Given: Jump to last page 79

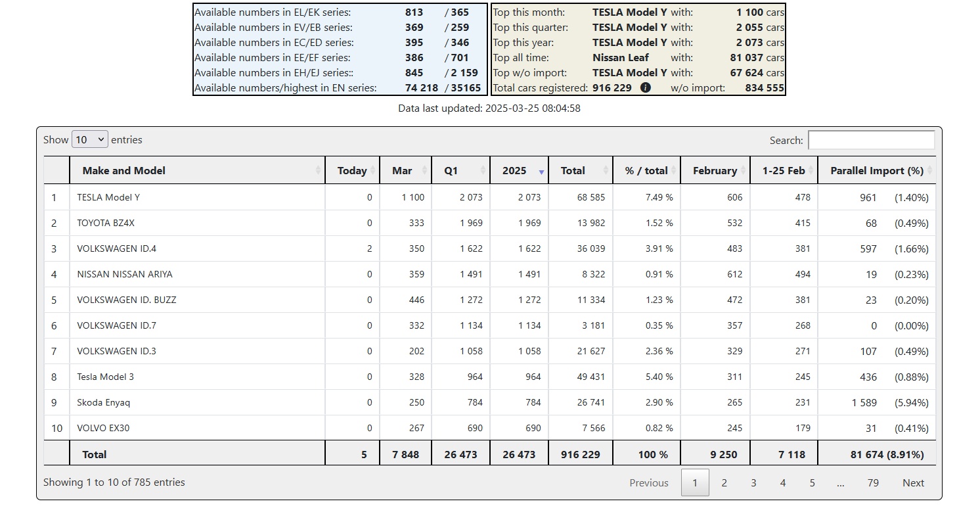Looking at the screenshot, I should click(873, 482).
